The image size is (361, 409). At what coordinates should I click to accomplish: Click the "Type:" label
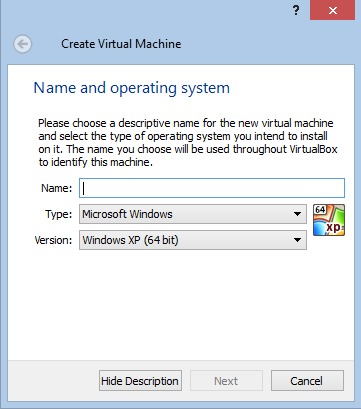[58, 214]
